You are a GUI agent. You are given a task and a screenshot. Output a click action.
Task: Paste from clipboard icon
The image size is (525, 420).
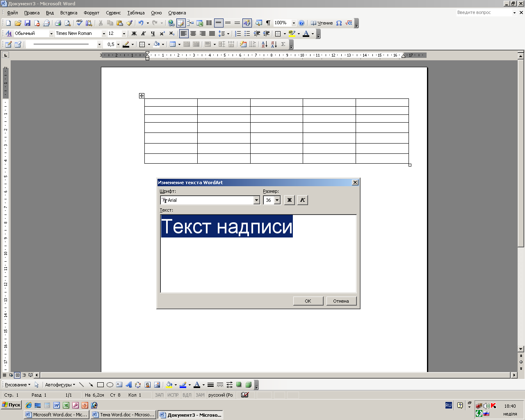pyautogui.click(x=120, y=23)
